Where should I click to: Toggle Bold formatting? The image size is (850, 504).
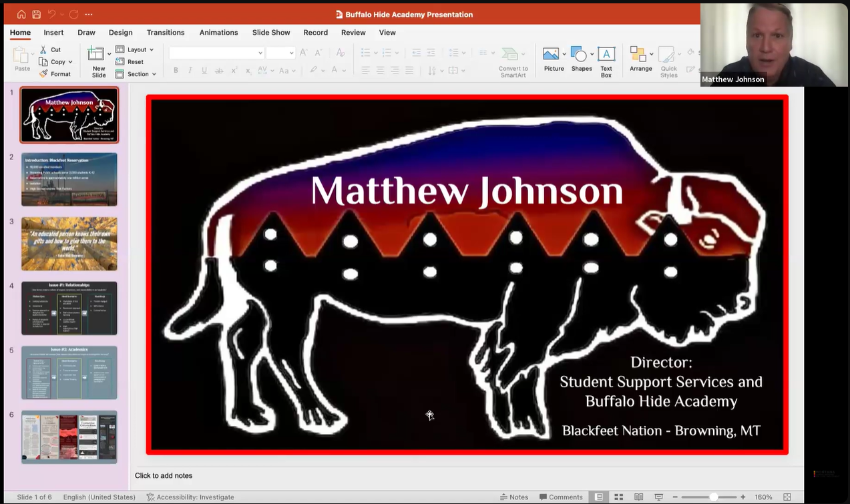coord(176,70)
